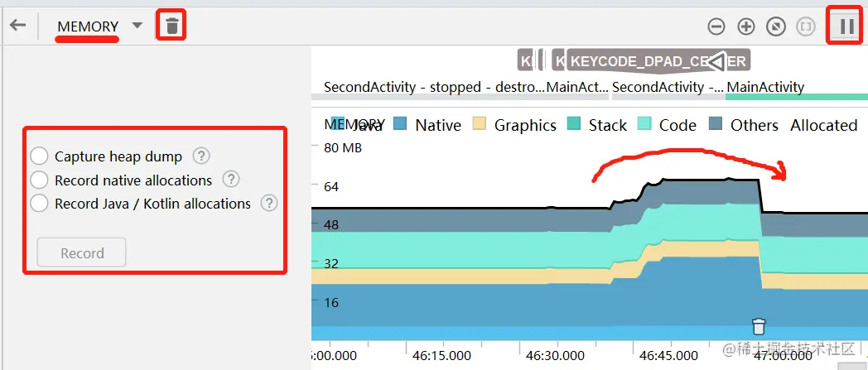
Task: Click the garbage collection marker on chart
Action: [759, 326]
